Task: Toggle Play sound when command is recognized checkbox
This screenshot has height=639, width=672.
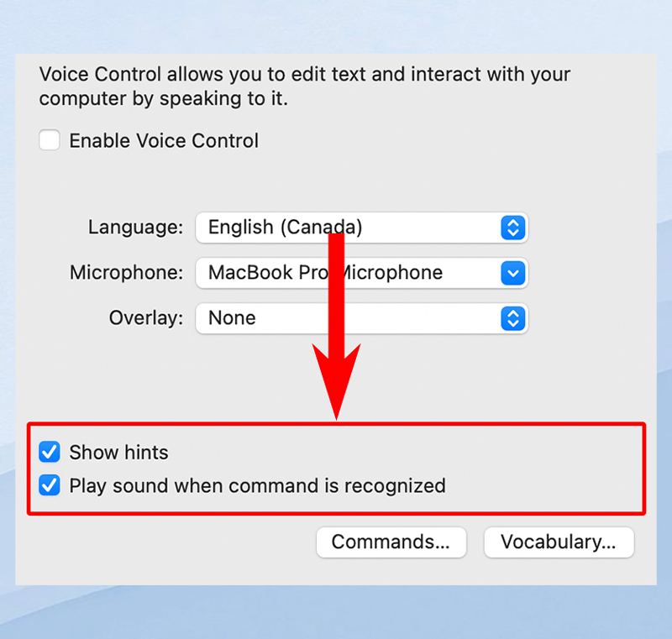Action: pos(50,485)
